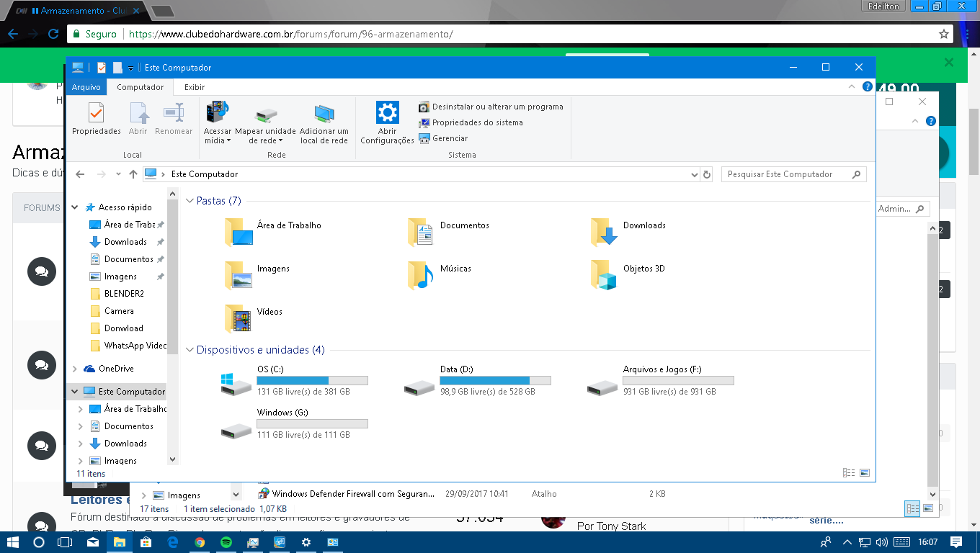Open Explorer help question mark icon
Viewport: 980px width, 553px height.
point(868,86)
